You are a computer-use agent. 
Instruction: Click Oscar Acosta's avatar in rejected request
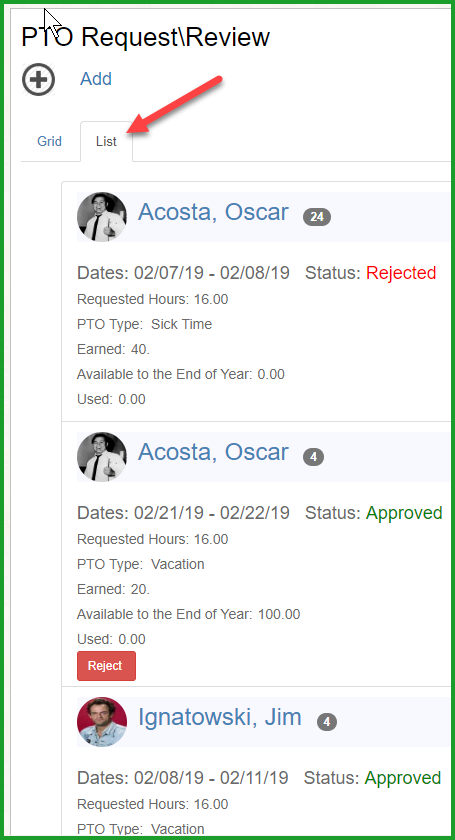(102, 216)
